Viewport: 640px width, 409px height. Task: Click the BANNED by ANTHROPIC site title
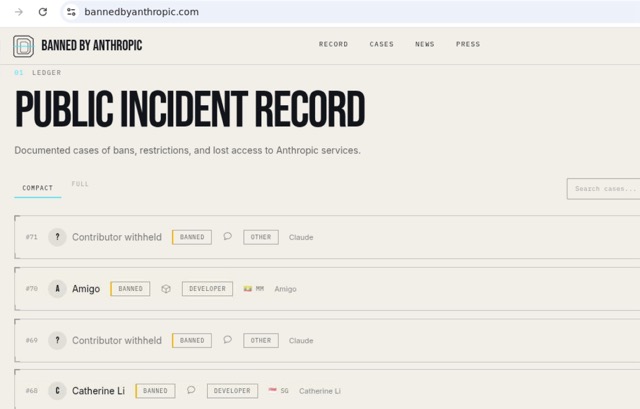pos(92,45)
